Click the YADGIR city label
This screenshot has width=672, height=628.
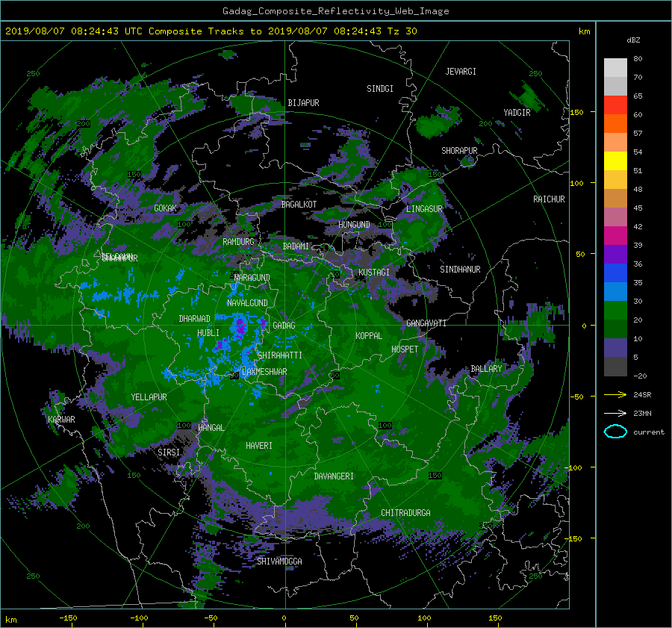click(517, 112)
